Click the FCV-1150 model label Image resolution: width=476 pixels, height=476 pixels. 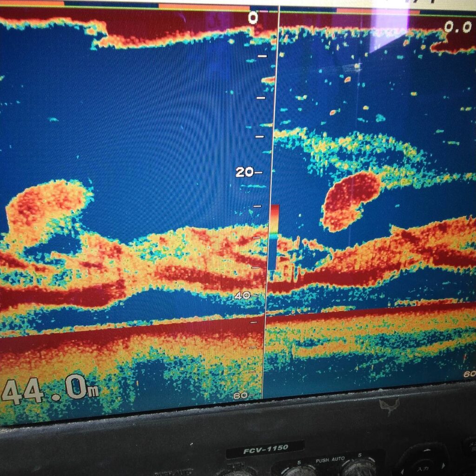pos(265,448)
